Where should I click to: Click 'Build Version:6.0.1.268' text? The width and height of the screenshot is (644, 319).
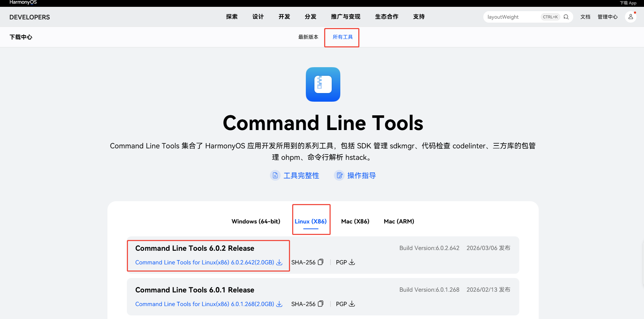click(429, 290)
